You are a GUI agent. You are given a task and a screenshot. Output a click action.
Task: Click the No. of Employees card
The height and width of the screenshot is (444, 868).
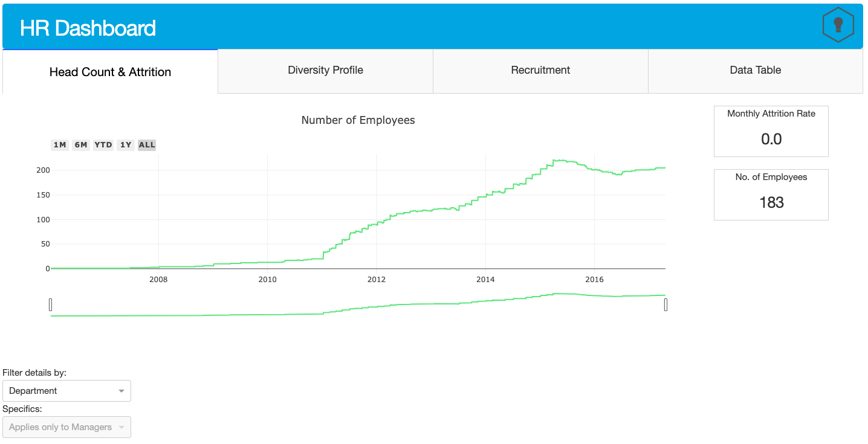(x=771, y=195)
